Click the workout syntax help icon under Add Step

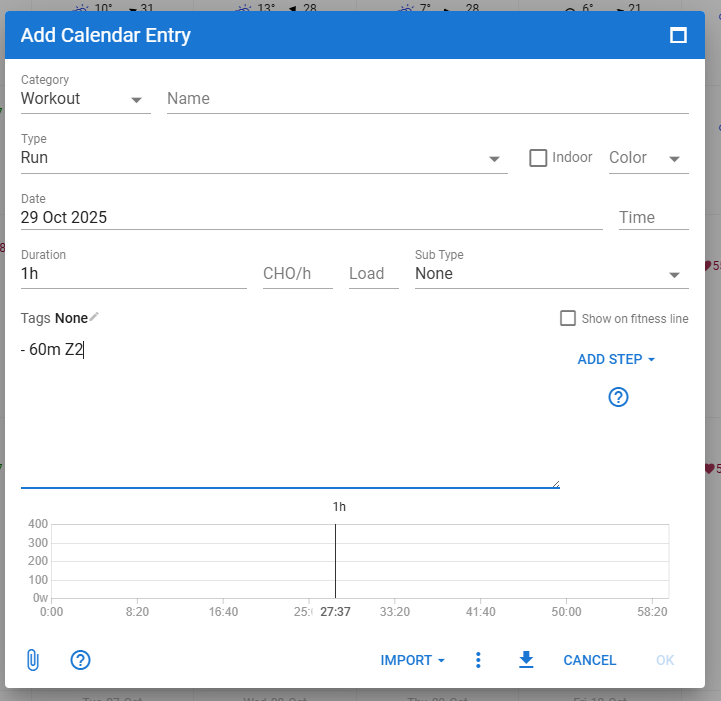618,397
